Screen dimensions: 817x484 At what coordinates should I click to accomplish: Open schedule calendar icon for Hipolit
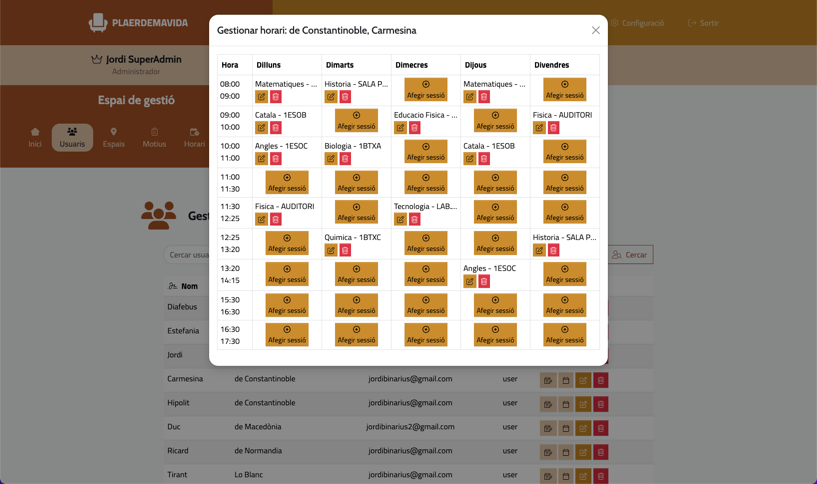pyautogui.click(x=565, y=404)
